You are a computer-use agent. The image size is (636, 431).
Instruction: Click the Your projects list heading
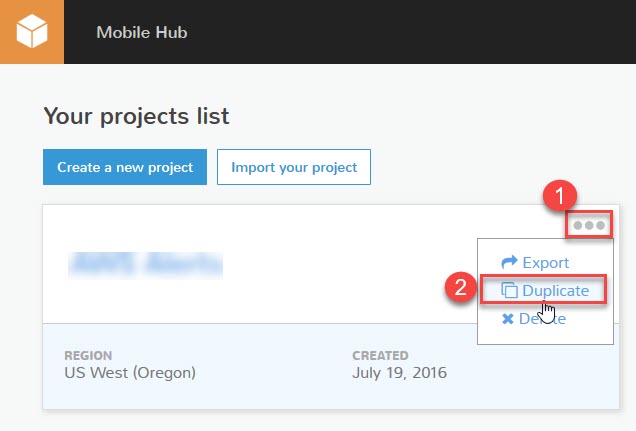pyautogui.click(x=136, y=116)
